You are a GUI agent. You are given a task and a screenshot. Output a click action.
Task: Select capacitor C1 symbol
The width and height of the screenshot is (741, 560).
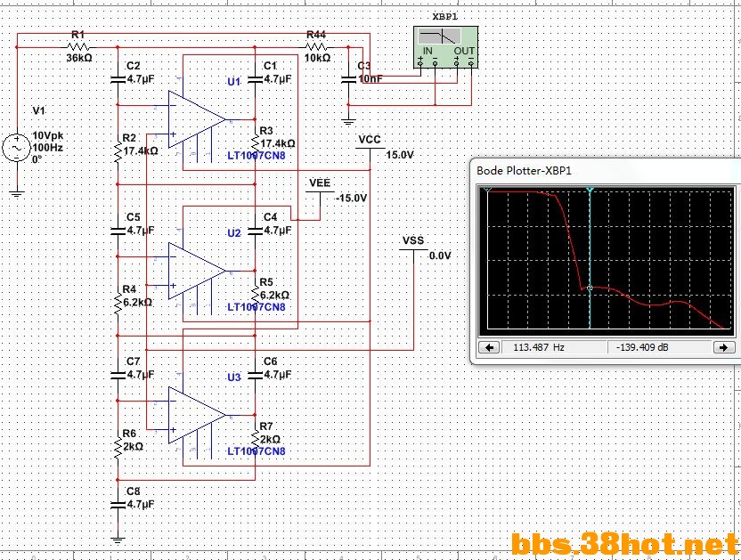[256, 78]
